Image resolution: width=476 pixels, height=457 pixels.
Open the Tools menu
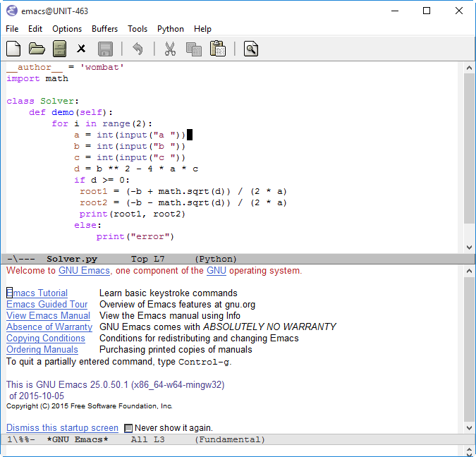[x=138, y=29]
